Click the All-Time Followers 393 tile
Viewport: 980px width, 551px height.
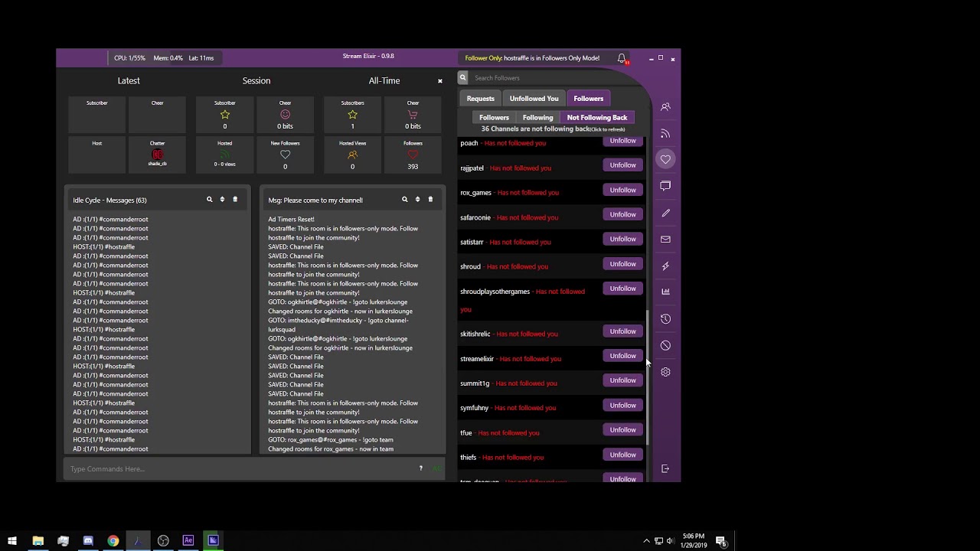tap(413, 155)
